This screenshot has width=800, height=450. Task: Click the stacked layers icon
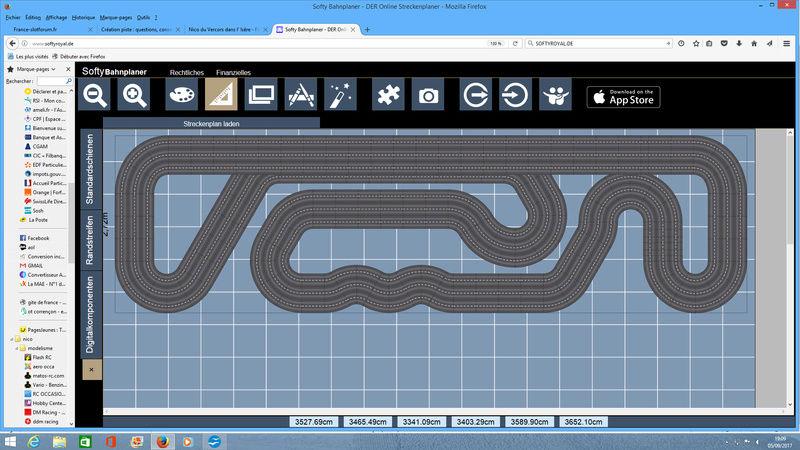(260, 96)
